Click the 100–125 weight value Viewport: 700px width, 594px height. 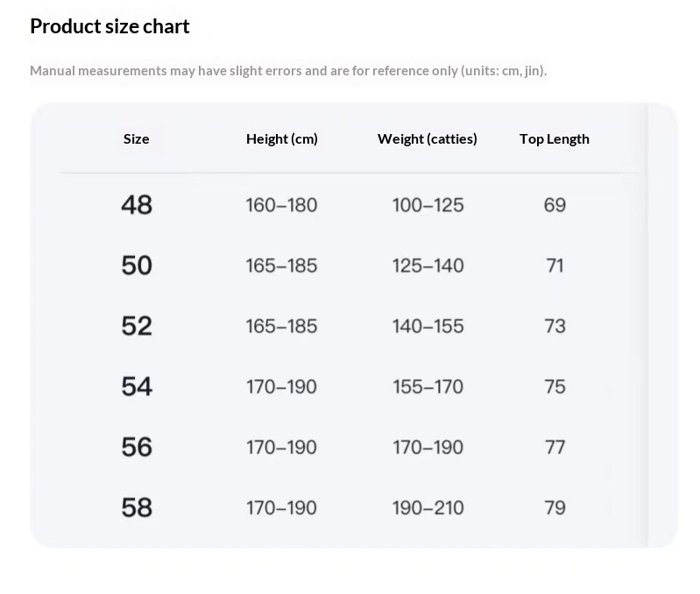click(428, 205)
